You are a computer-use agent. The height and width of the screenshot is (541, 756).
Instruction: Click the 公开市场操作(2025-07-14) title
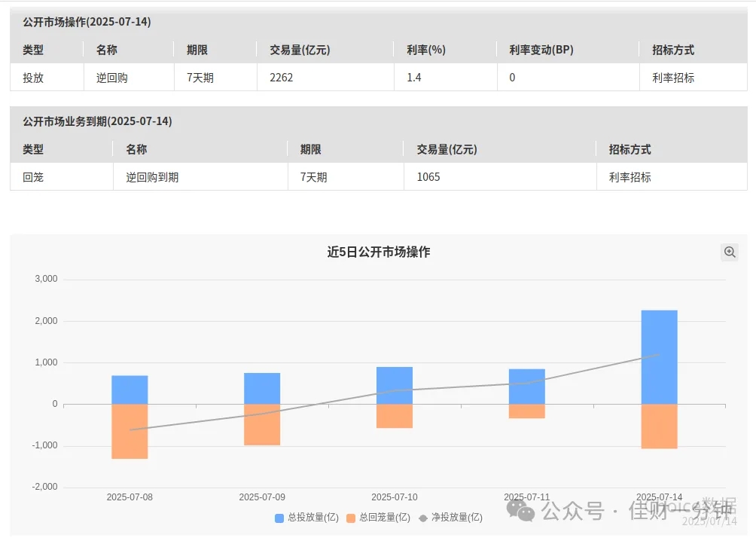(87, 22)
